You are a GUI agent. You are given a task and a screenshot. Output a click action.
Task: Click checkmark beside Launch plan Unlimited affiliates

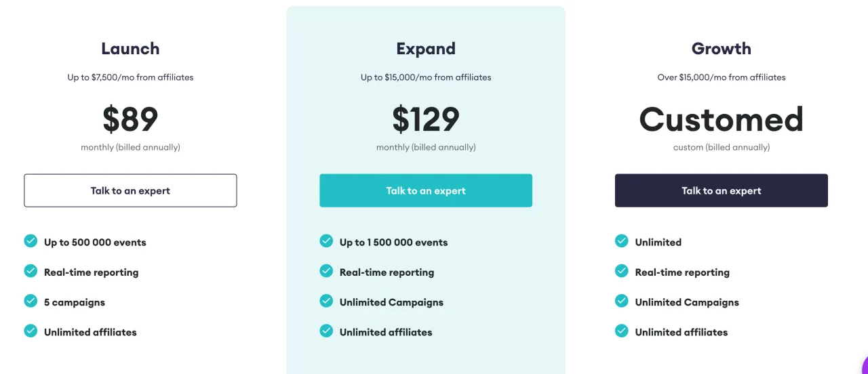(x=31, y=331)
